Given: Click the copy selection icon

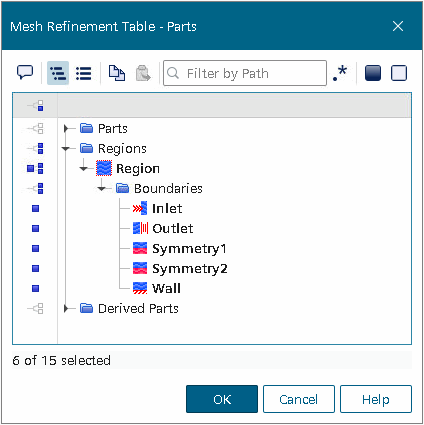Looking at the screenshot, I should (x=117, y=73).
